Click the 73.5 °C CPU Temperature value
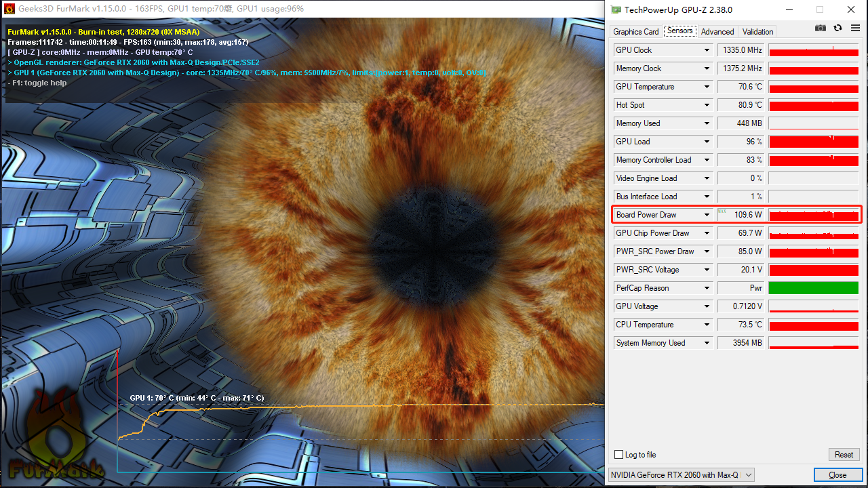Viewport: 868px width, 488px height. click(x=741, y=325)
